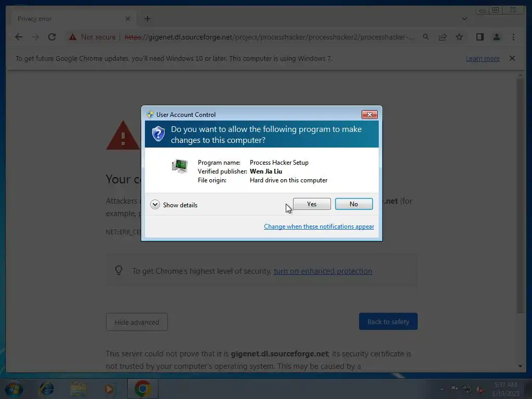Click Chrome forward arrow
Image resolution: width=532 pixels, height=399 pixels.
(35, 37)
